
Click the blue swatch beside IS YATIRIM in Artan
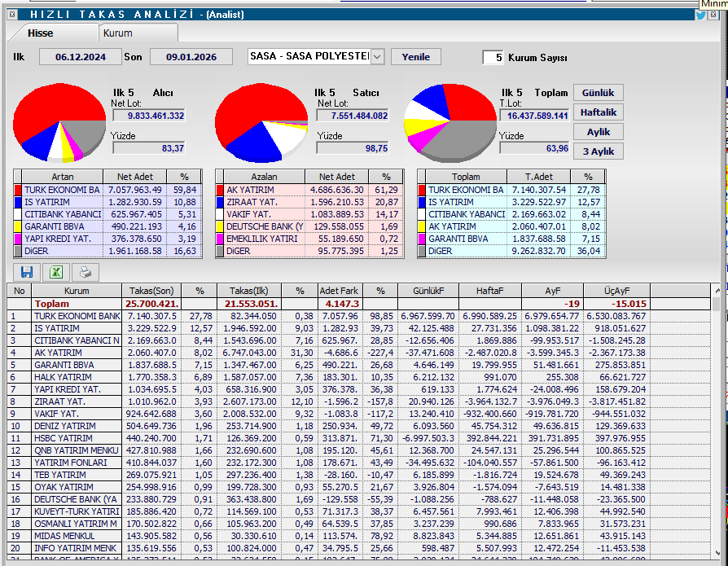pyautogui.click(x=18, y=202)
